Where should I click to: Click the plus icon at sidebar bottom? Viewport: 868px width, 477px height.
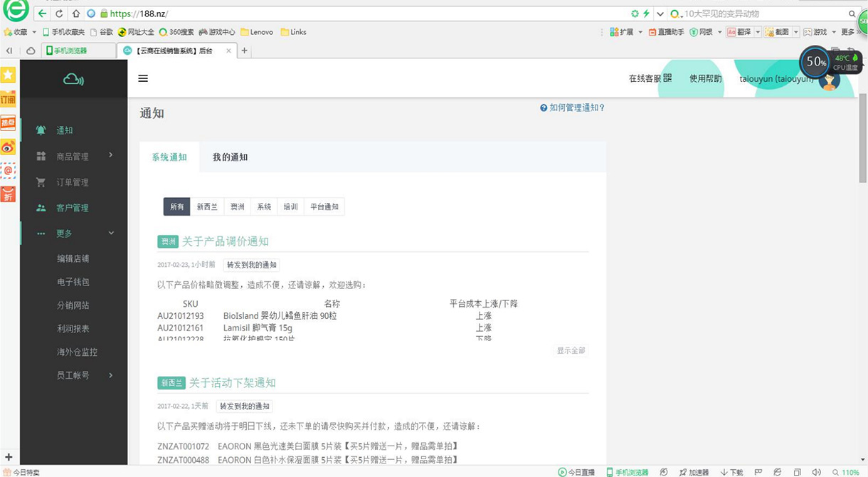pyautogui.click(x=9, y=457)
